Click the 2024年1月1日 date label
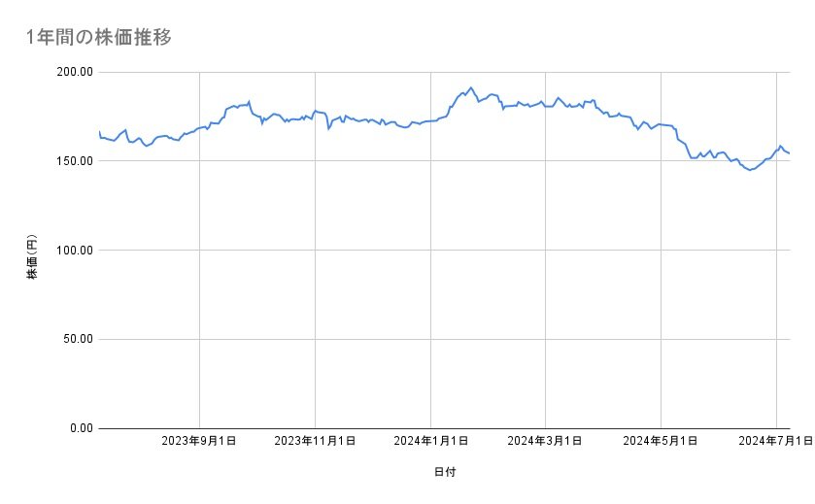 (x=431, y=442)
